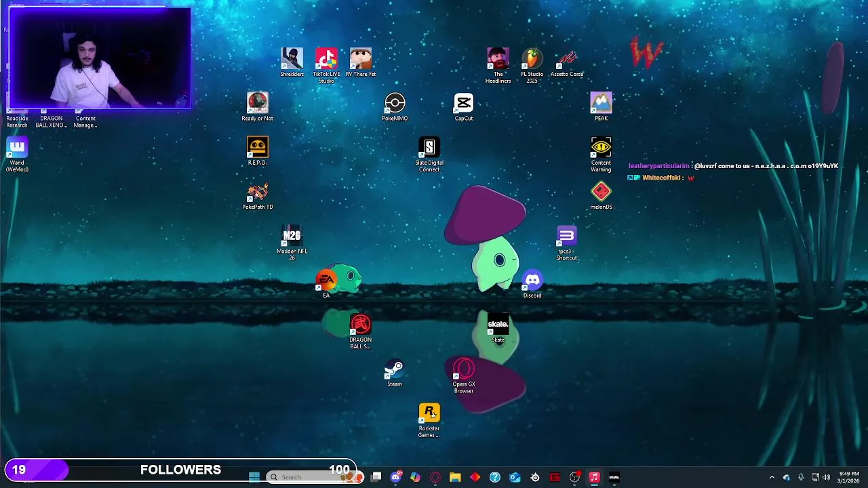Open Task View from taskbar

(x=376, y=477)
